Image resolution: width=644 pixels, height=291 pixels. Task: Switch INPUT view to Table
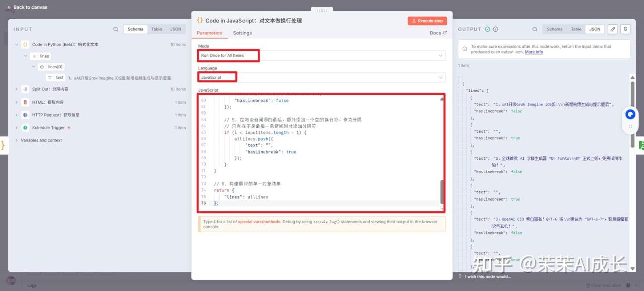click(x=157, y=29)
